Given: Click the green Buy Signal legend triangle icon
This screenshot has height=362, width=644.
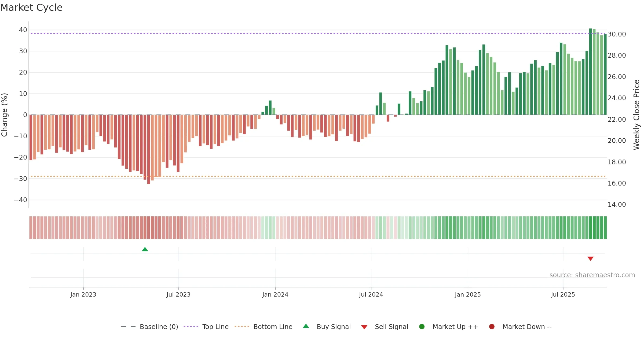Looking at the screenshot, I should pyautogui.click(x=306, y=326).
